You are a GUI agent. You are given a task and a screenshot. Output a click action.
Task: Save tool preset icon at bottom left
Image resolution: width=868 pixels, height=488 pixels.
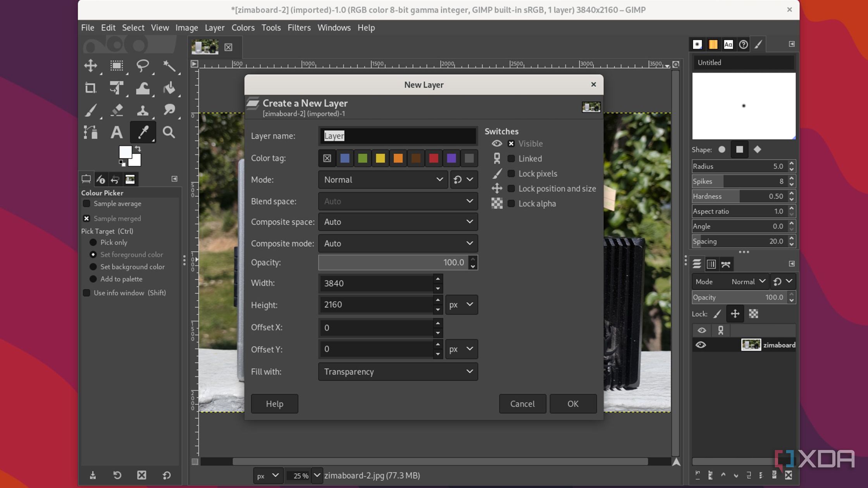[93, 475]
